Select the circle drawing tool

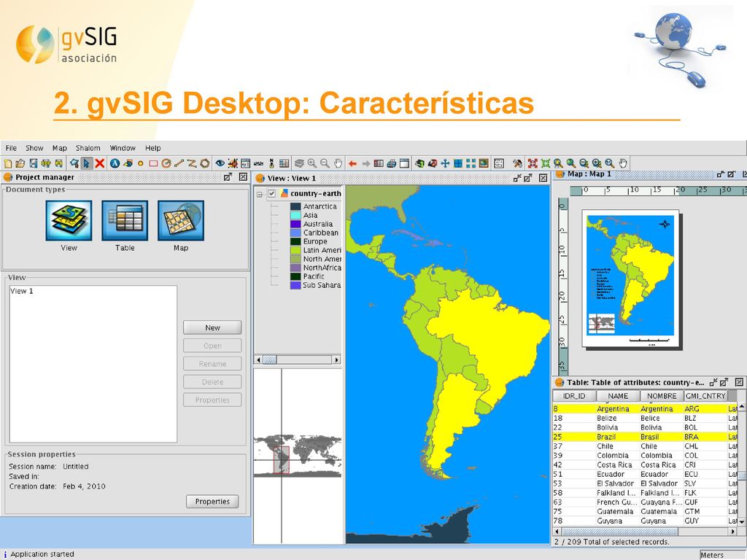point(166,164)
